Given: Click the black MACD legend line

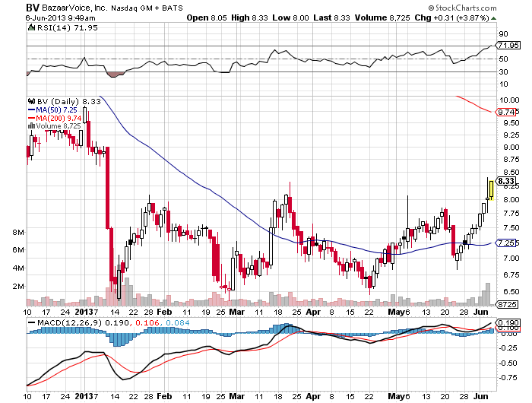Looking at the screenshot, I should pos(32,322).
